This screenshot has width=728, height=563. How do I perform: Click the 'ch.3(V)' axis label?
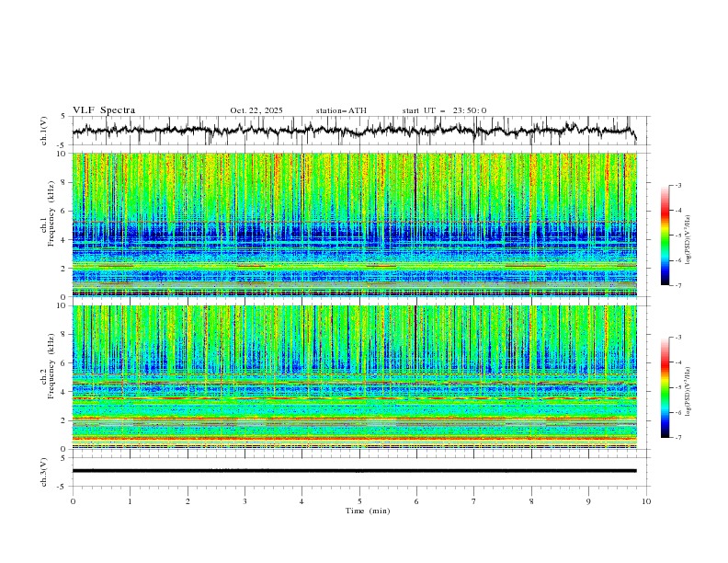(44, 472)
